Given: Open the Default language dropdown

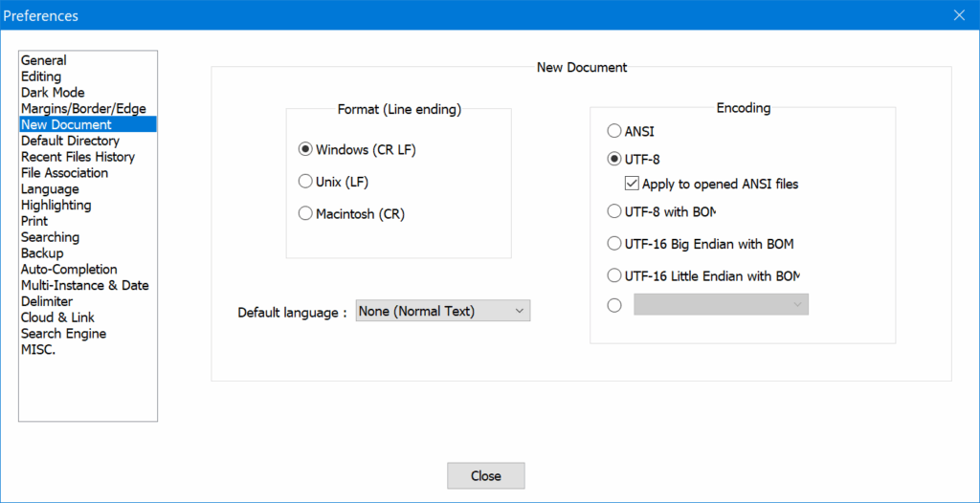Looking at the screenshot, I should click(442, 311).
